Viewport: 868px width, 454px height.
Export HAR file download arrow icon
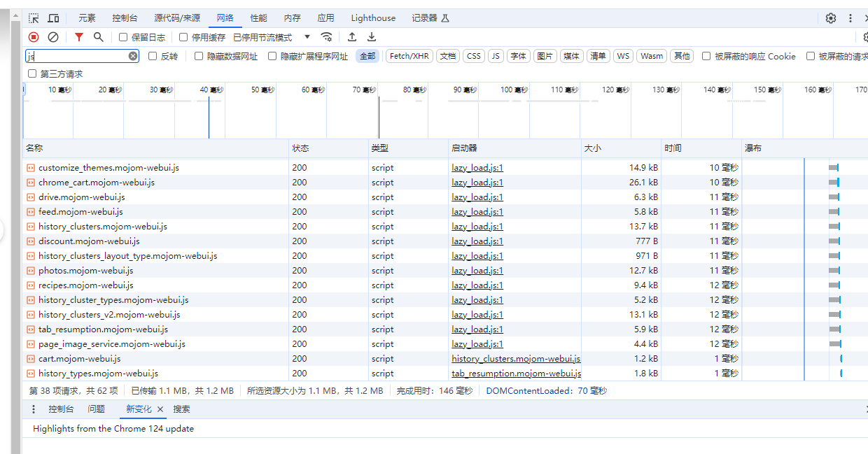pos(372,37)
